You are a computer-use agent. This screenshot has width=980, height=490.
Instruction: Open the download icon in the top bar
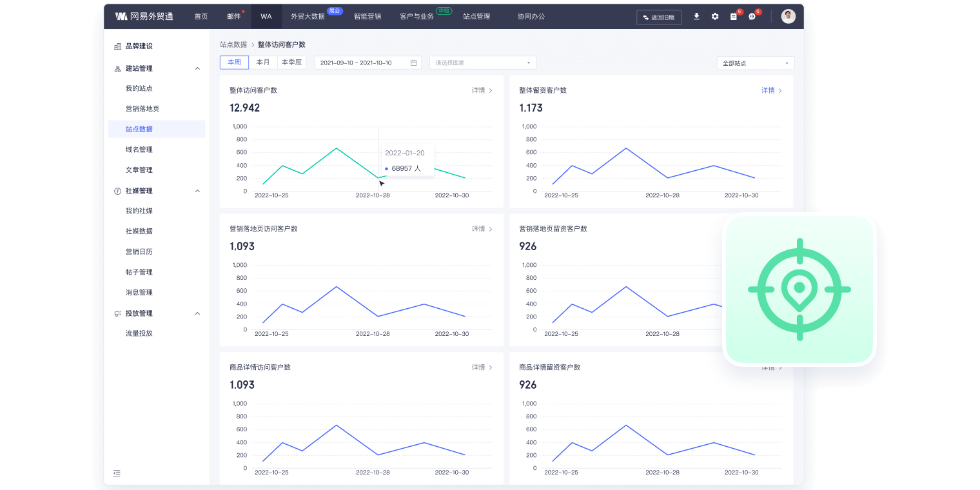(x=697, y=17)
